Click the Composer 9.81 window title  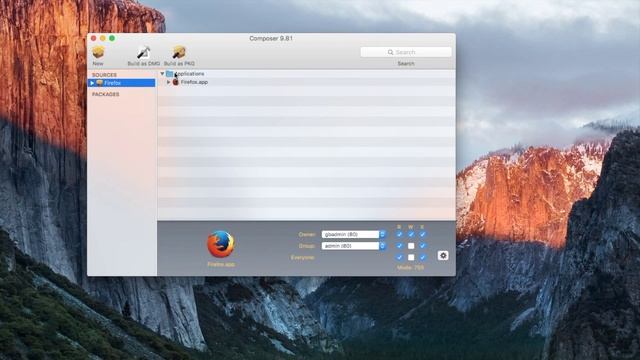pos(271,38)
